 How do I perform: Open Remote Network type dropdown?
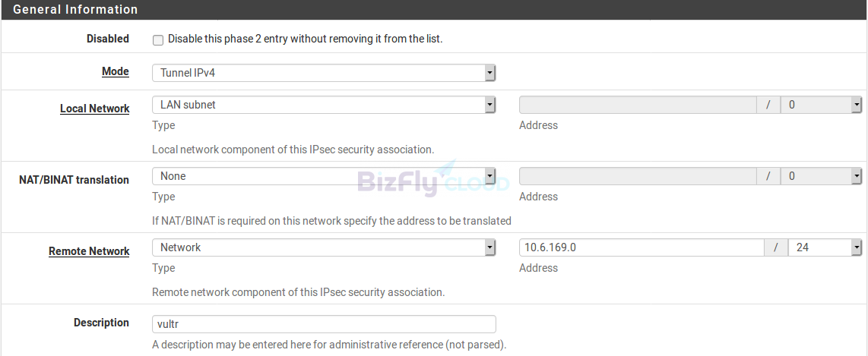(324, 247)
